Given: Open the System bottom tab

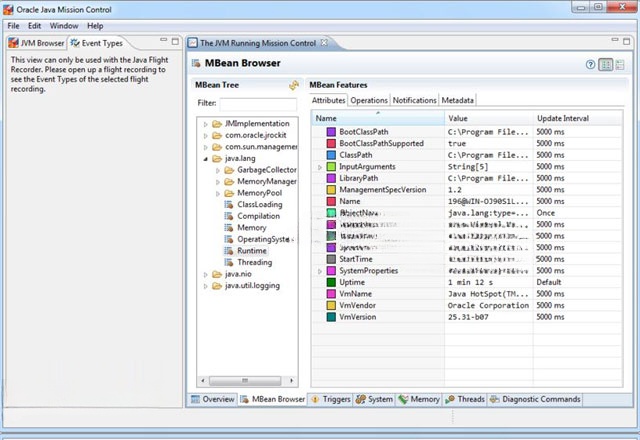Looking at the screenshot, I should tap(374, 399).
